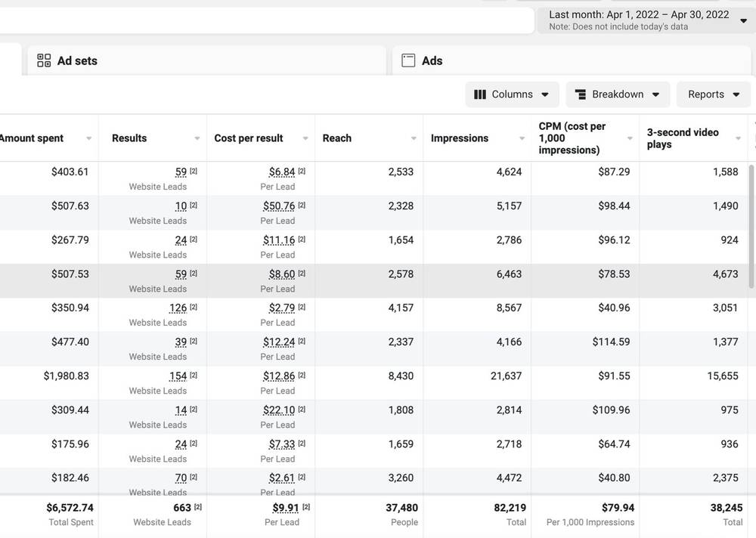The width and height of the screenshot is (756, 538).
Task: Click results value 14 Website Leads
Action: (x=181, y=410)
